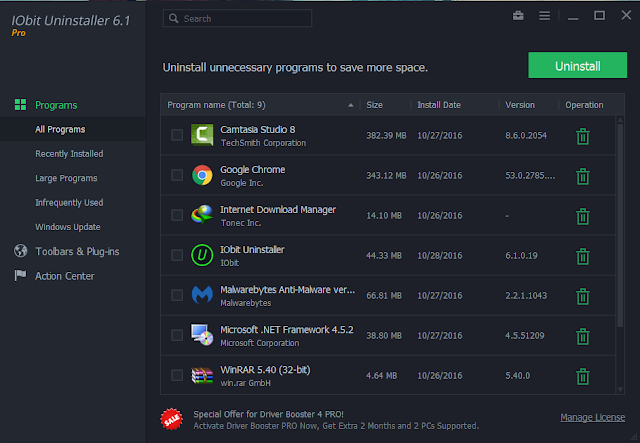Open Action Center
This screenshot has width=640, height=443.
coord(64,276)
